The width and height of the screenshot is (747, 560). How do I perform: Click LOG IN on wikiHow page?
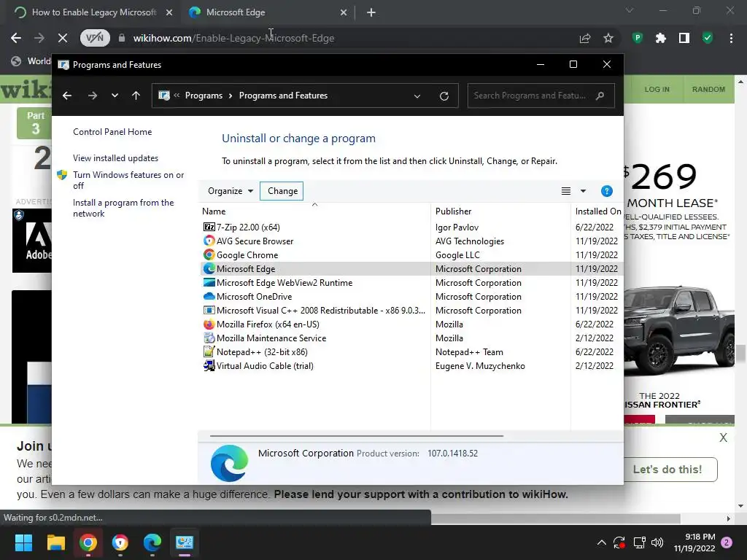pyautogui.click(x=657, y=90)
